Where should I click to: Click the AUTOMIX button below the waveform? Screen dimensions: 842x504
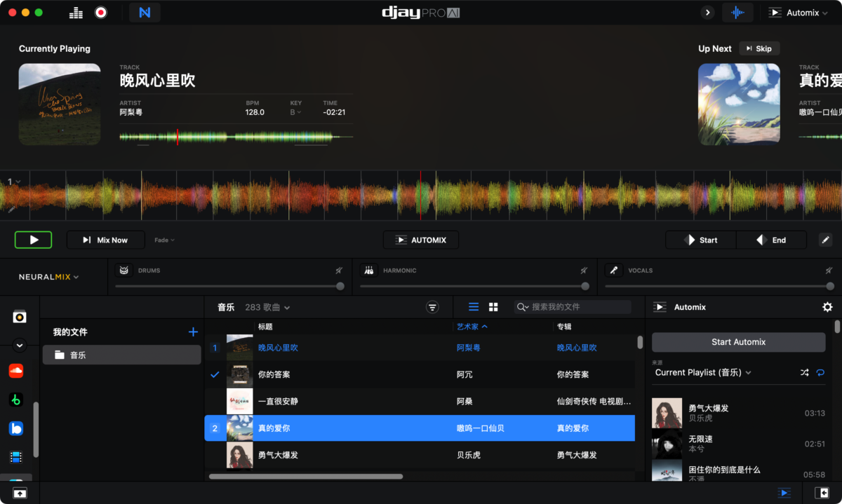point(421,240)
